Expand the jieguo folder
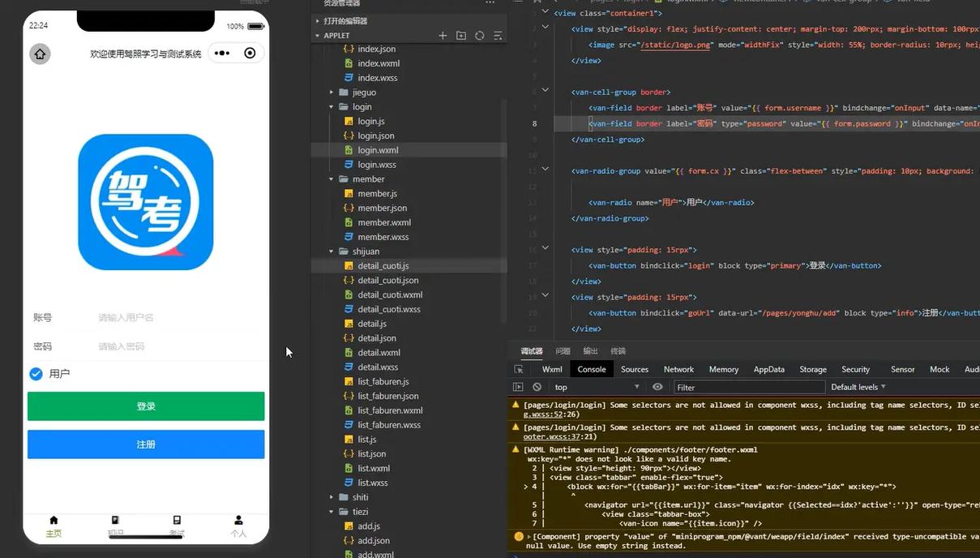 coord(364,92)
